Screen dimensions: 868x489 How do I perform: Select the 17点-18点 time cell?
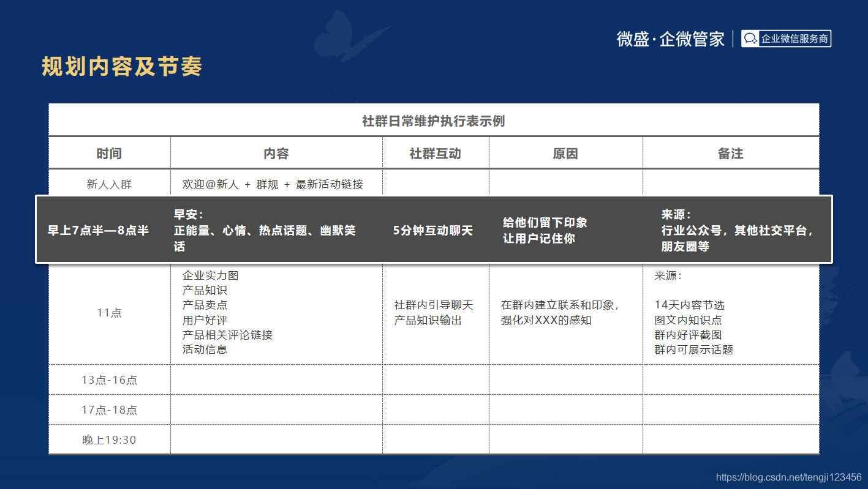pyautogui.click(x=109, y=410)
